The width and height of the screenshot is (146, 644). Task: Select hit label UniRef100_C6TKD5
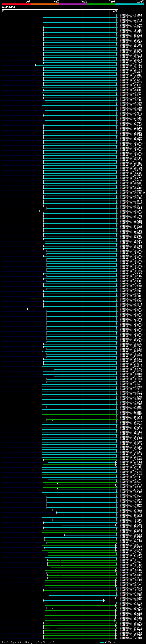tap(131, 42)
